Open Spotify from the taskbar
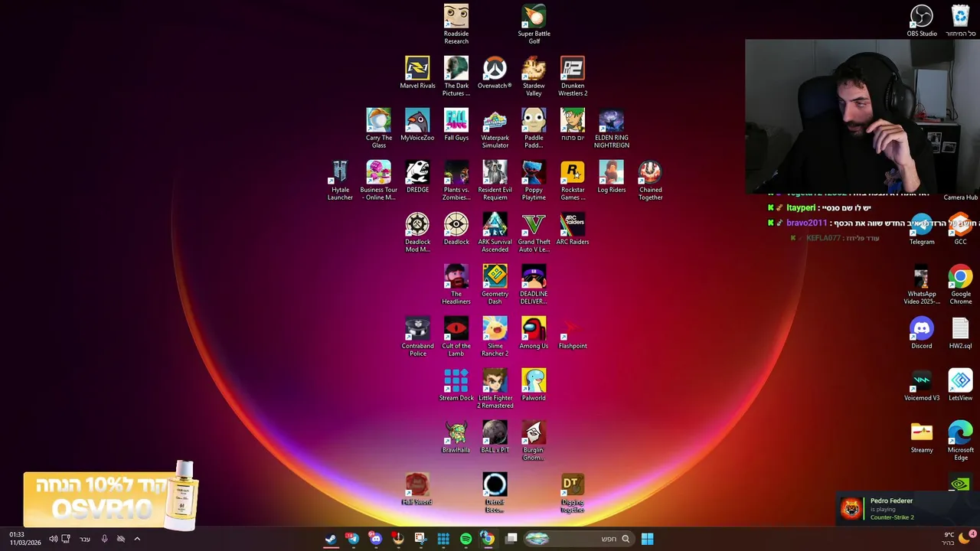The width and height of the screenshot is (980, 551). click(465, 539)
